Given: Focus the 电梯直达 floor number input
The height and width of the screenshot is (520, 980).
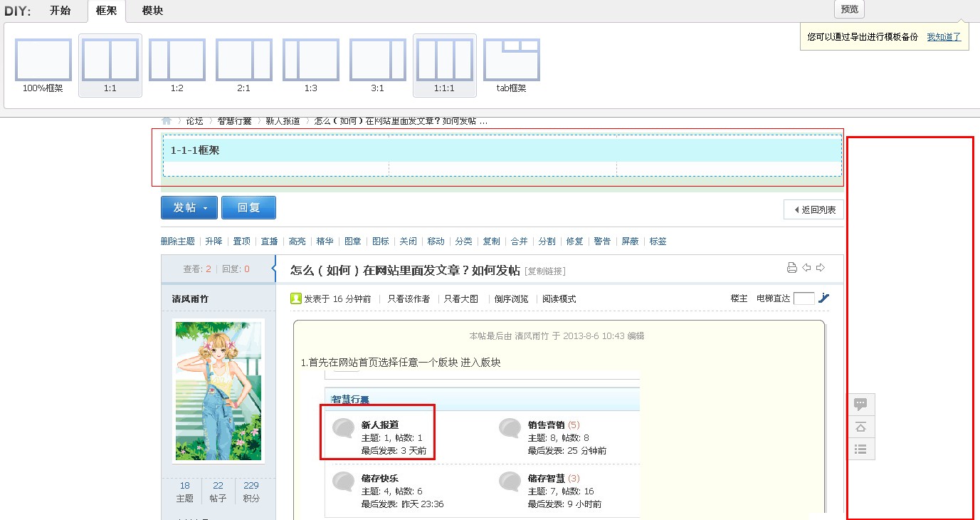Looking at the screenshot, I should pyautogui.click(x=804, y=298).
